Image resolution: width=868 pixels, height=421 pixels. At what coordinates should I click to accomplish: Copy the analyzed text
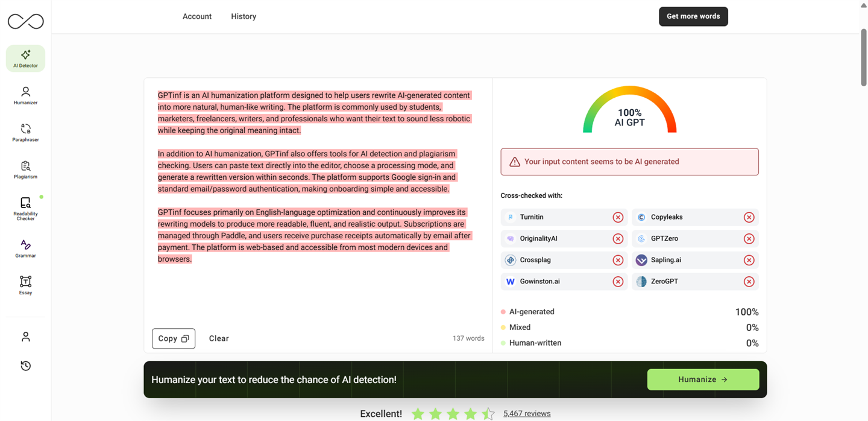point(174,338)
